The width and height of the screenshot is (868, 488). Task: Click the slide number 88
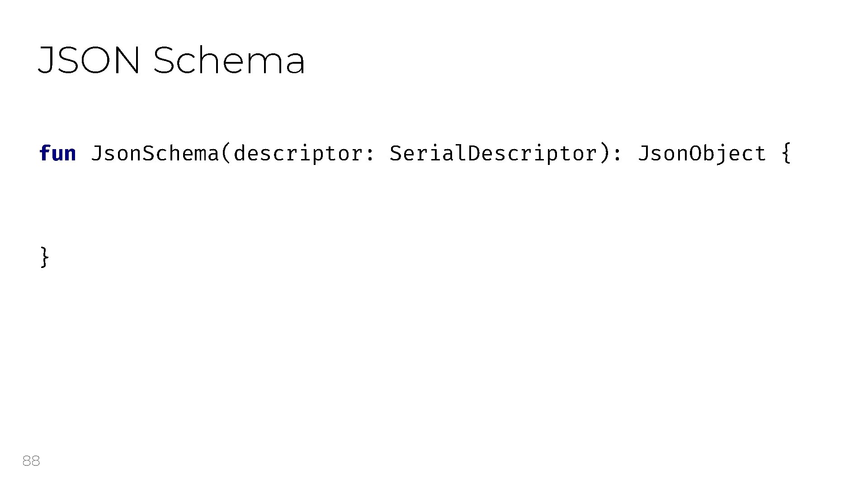(31, 461)
